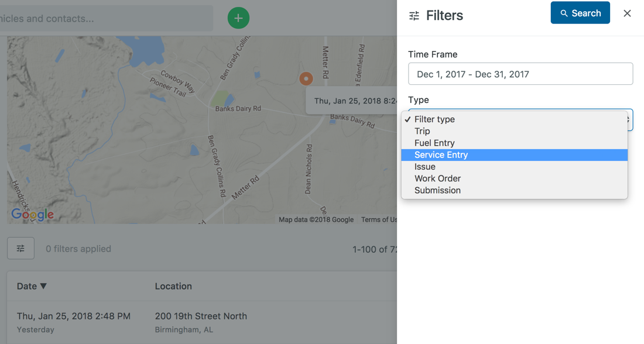This screenshot has height=344, width=644.
Task: Open filters via sliders icon button
Action: coord(20,249)
